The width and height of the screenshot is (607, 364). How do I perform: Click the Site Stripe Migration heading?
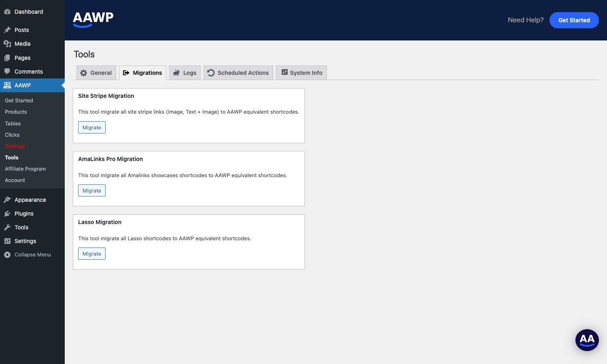pos(106,96)
